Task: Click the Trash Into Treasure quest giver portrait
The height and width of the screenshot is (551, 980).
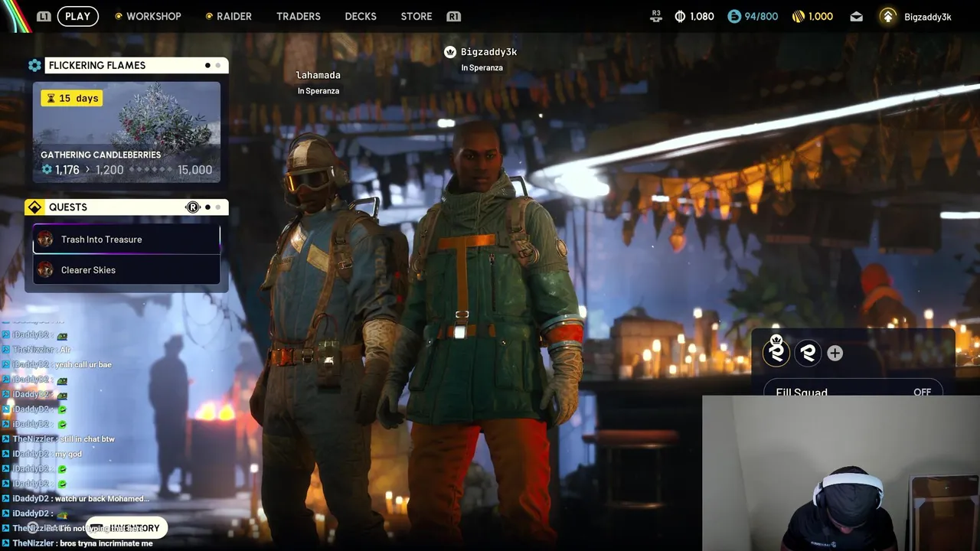Action: [45, 240]
